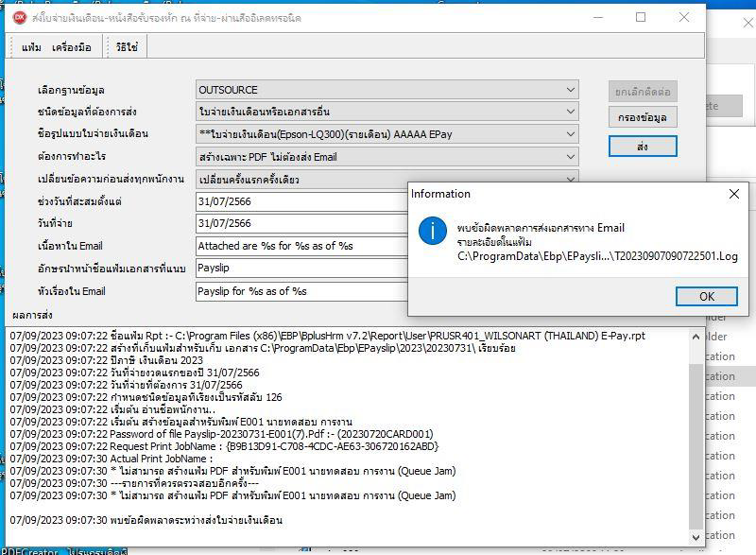Click the blue information icon in dialog
The width and height of the screenshot is (756, 555).
(x=433, y=231)
